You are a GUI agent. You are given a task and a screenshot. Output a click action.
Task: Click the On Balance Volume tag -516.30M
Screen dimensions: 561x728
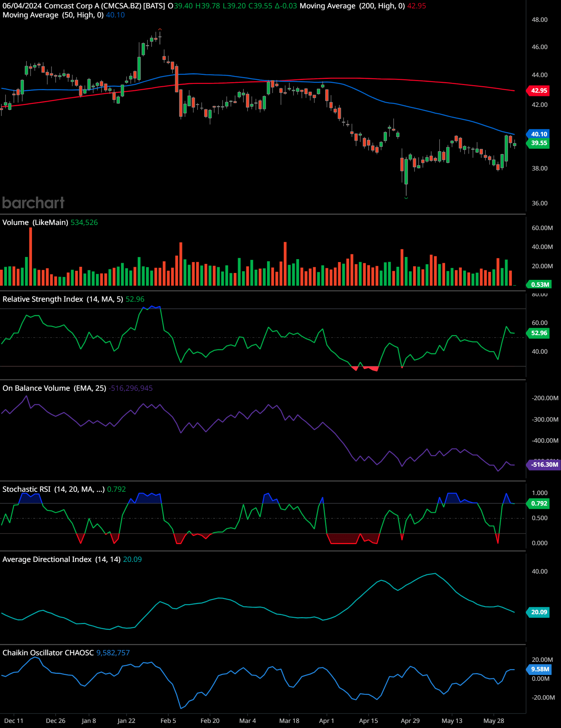tap(544, 464)
